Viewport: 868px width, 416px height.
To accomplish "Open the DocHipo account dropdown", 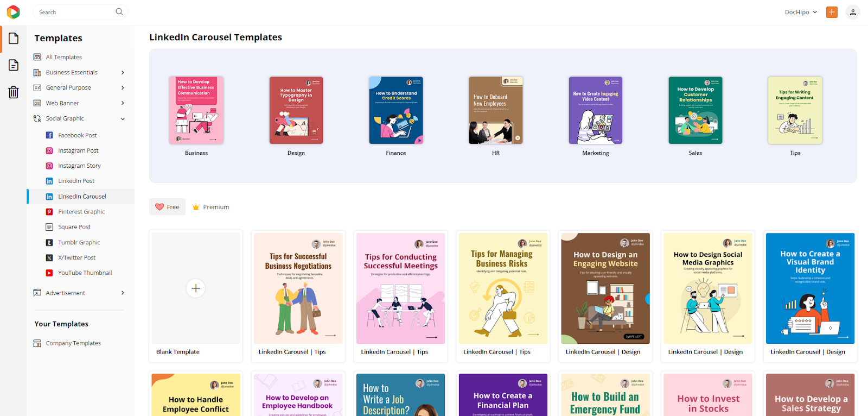I will tap(801, 12).
